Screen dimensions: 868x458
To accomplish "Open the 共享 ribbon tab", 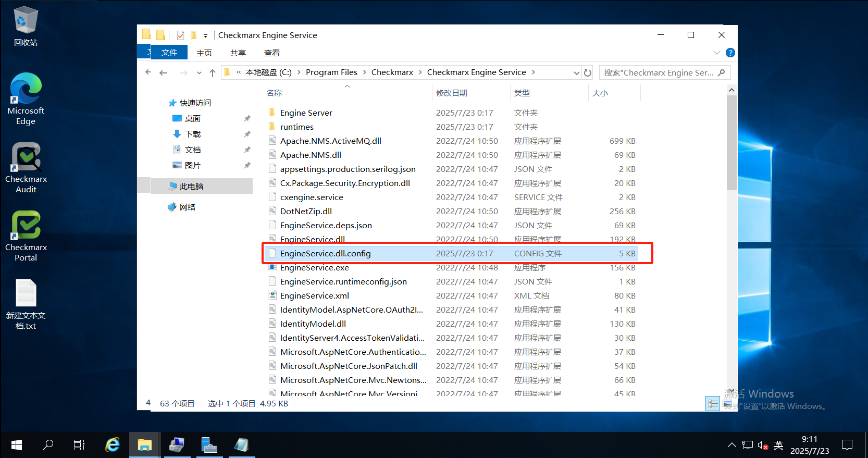I will click(238, 53).
